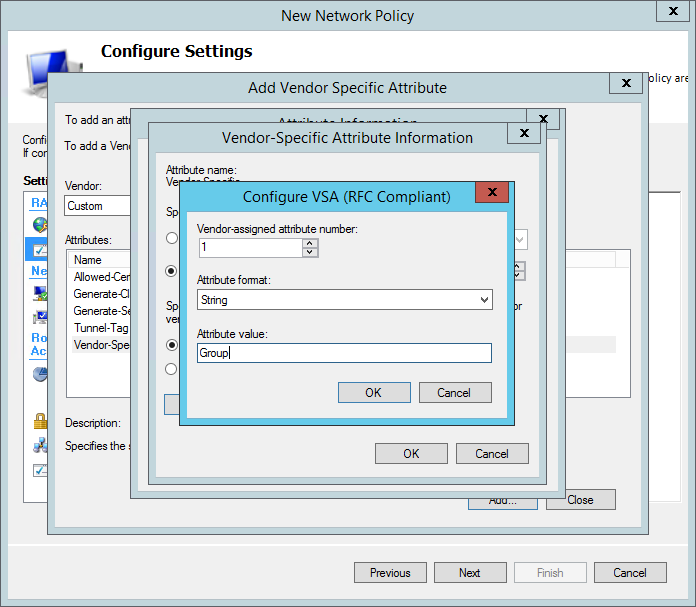Click Cancel in Vendor-Specific Attribute Information

tap(492, 453)
